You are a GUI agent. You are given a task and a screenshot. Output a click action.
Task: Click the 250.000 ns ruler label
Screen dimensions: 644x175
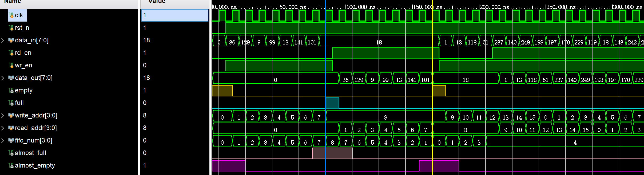[x=561, y=7]
